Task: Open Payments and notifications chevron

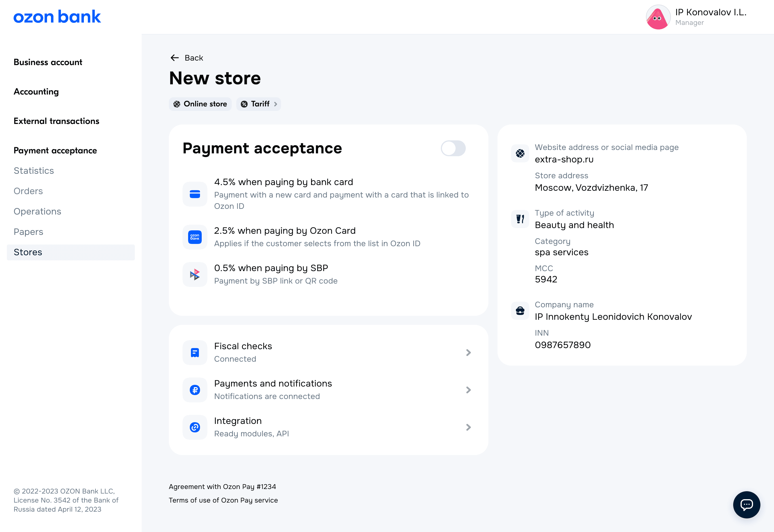Action: coord(468,390)
